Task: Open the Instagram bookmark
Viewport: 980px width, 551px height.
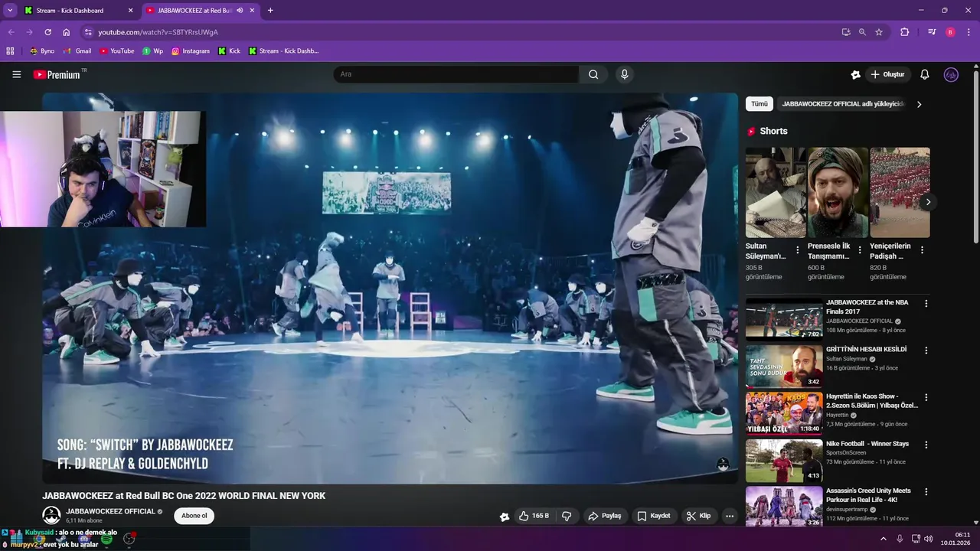Action: (191, 51)
